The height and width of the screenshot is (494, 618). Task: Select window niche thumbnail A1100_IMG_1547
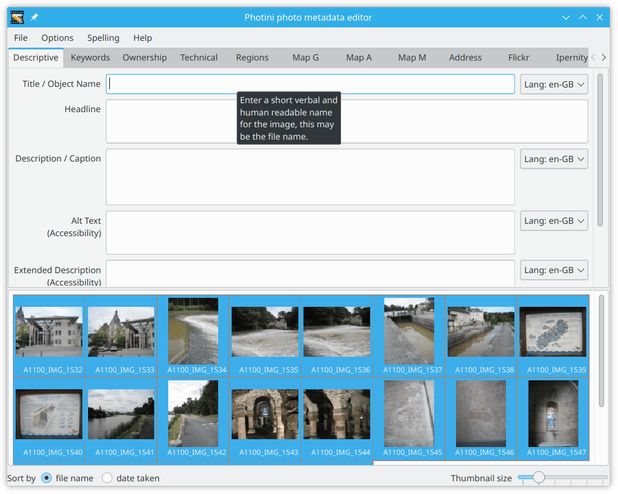tap(553, 419)
